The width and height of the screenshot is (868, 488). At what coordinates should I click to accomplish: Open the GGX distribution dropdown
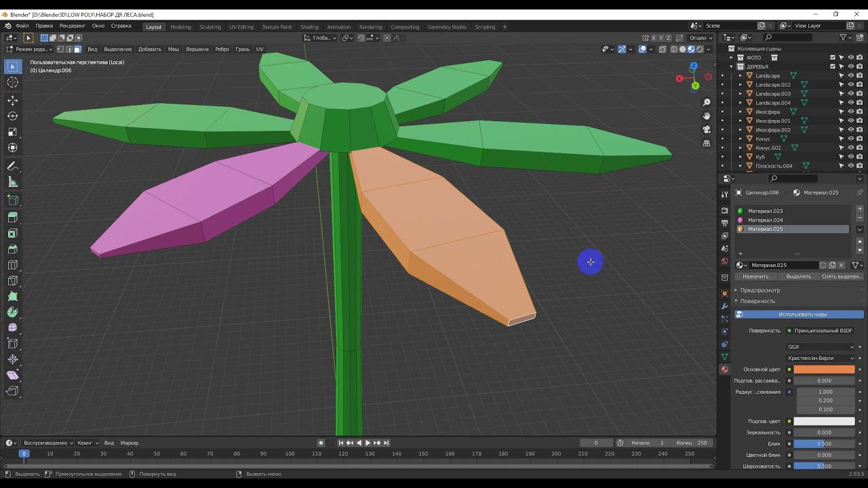821,347
